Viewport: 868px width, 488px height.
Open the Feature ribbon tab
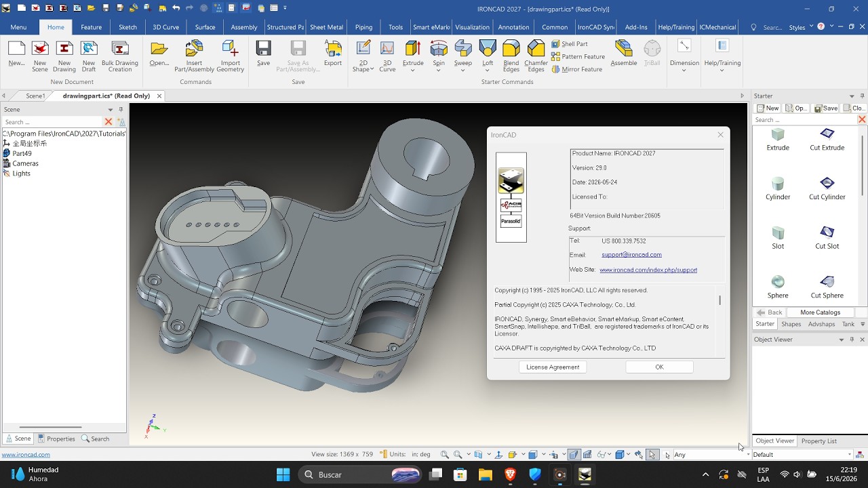[91, 27]
